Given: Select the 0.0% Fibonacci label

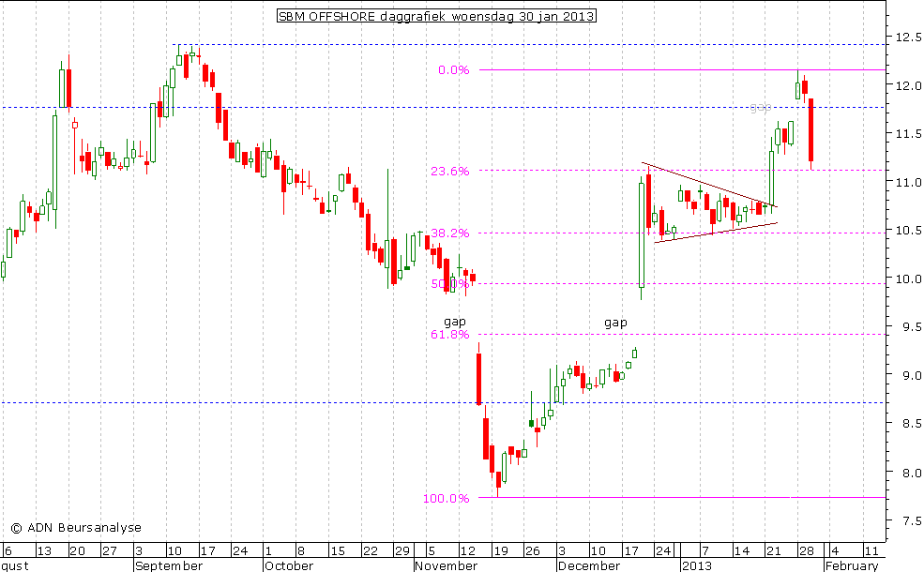Looking at the screenshot, I should pos(454,70).
